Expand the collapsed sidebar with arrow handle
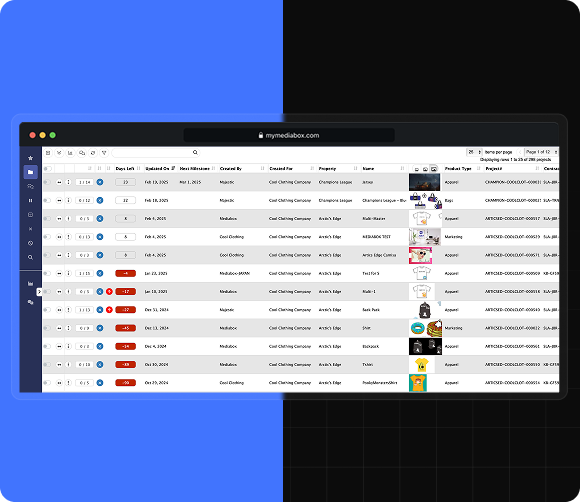580x502 pixels. (x=39, y=292)
